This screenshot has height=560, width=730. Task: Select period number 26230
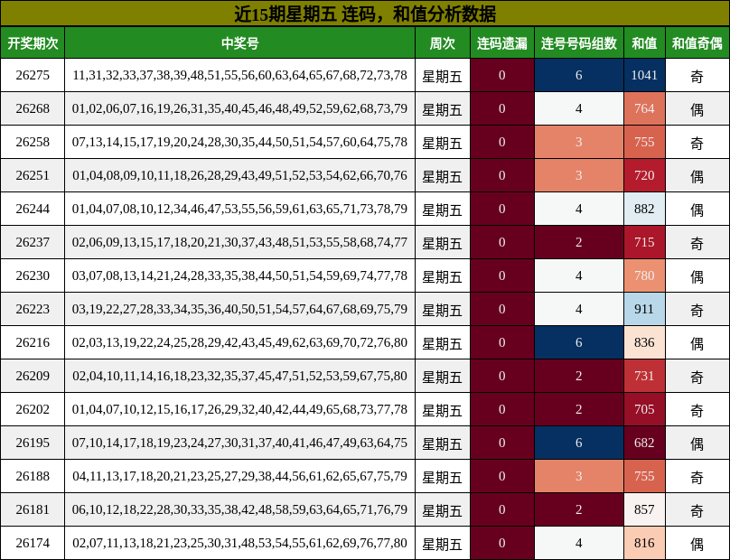pos(33,275)
